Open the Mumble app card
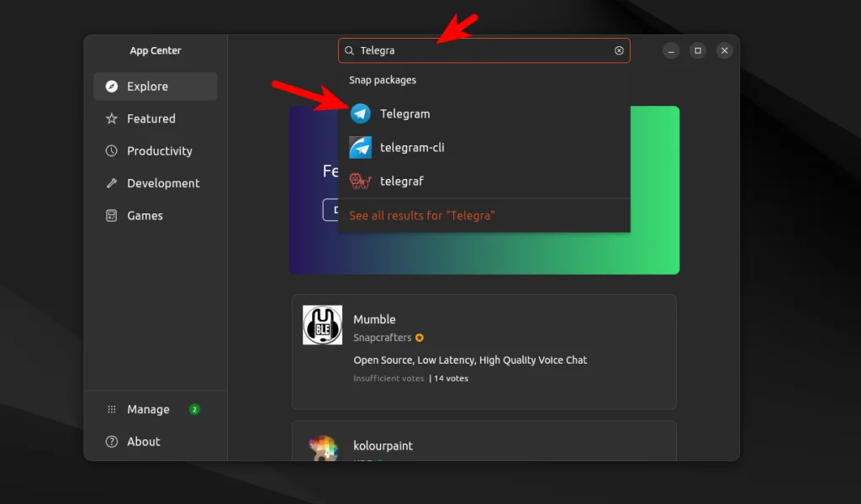Viewport: 861px width, 504px height. point(483,352)
